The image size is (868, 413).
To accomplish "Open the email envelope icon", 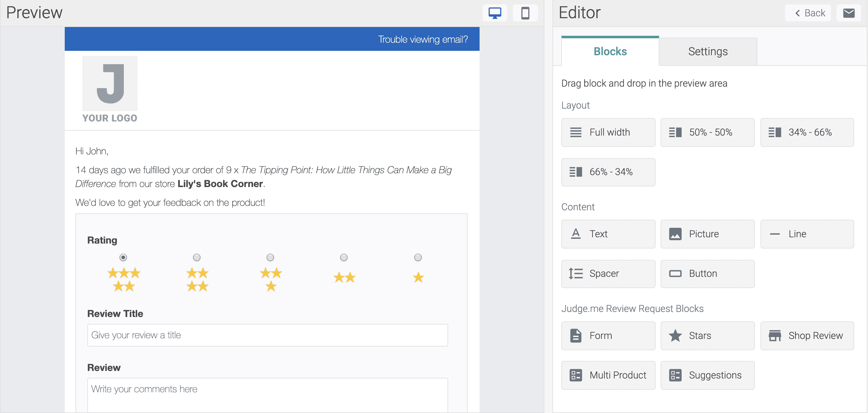I will point(849,13).
